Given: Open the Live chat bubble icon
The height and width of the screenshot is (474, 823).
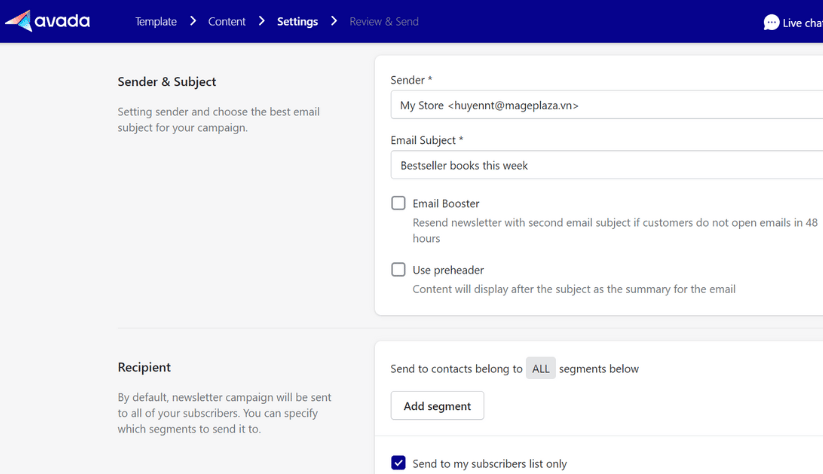Looking at the screenshot, I should point(771,22).
